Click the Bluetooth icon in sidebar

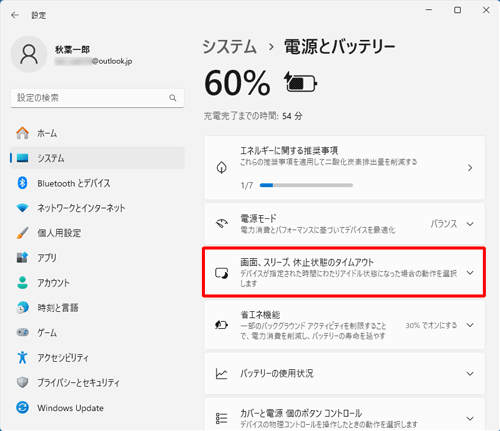[22, 183]
